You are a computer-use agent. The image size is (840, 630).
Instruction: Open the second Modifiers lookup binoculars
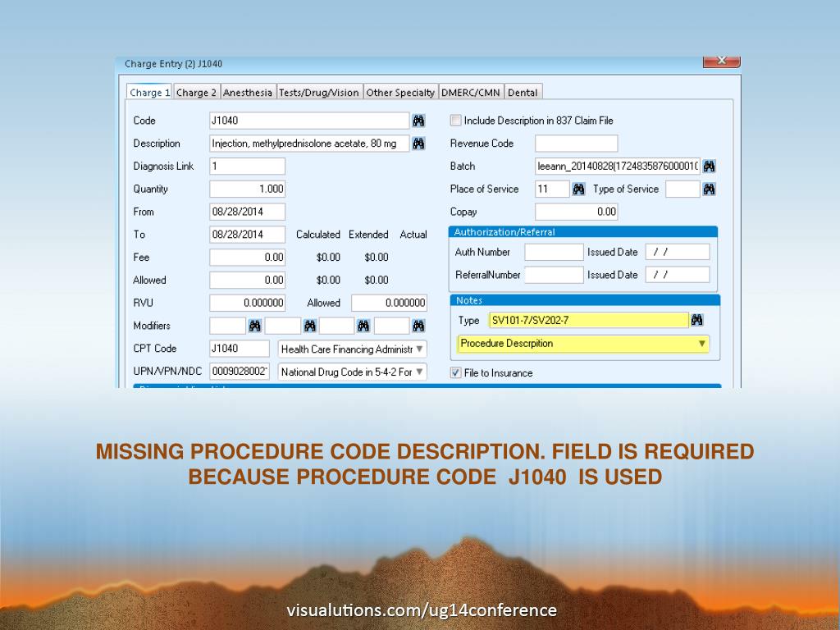tap(309, 325)
